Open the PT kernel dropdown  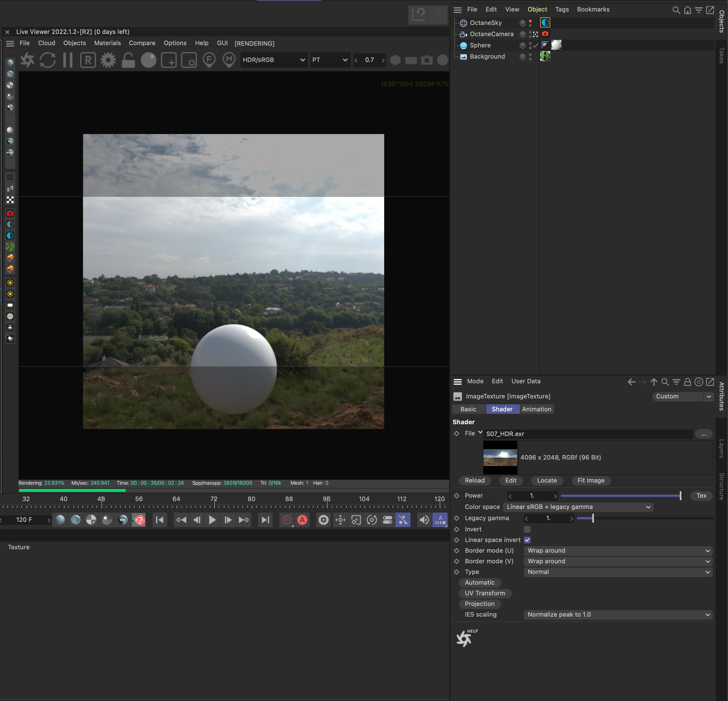(330, 60)
